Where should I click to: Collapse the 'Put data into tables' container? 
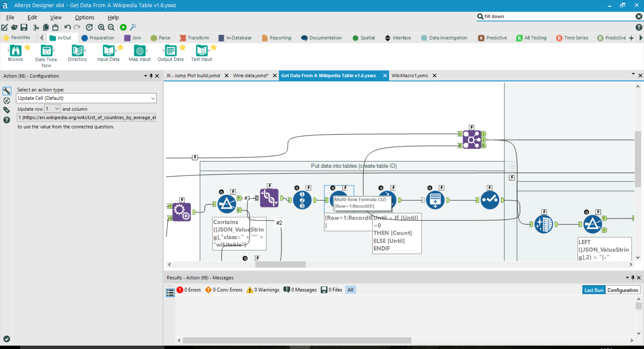(512, 166)
